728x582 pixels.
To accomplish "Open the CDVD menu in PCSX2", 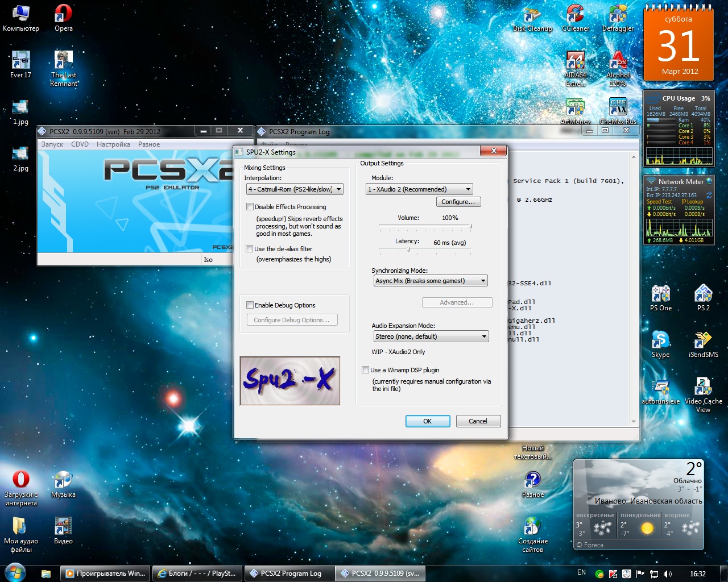I will coord(80,144).
